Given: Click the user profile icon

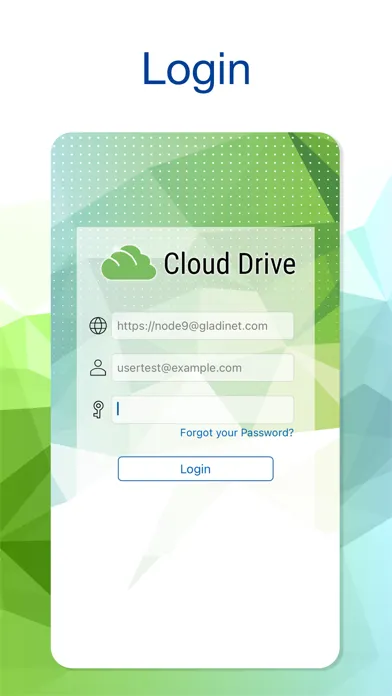Looking at the screenshot, I should 98,368.
